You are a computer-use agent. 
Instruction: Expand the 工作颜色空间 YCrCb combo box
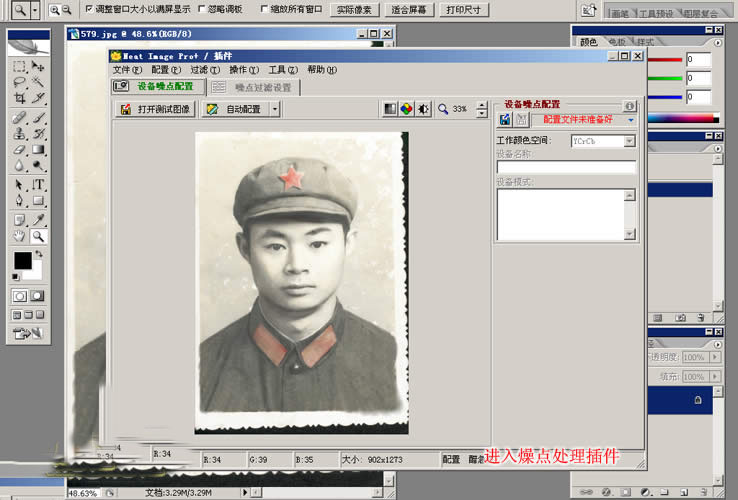pos(629,141)
